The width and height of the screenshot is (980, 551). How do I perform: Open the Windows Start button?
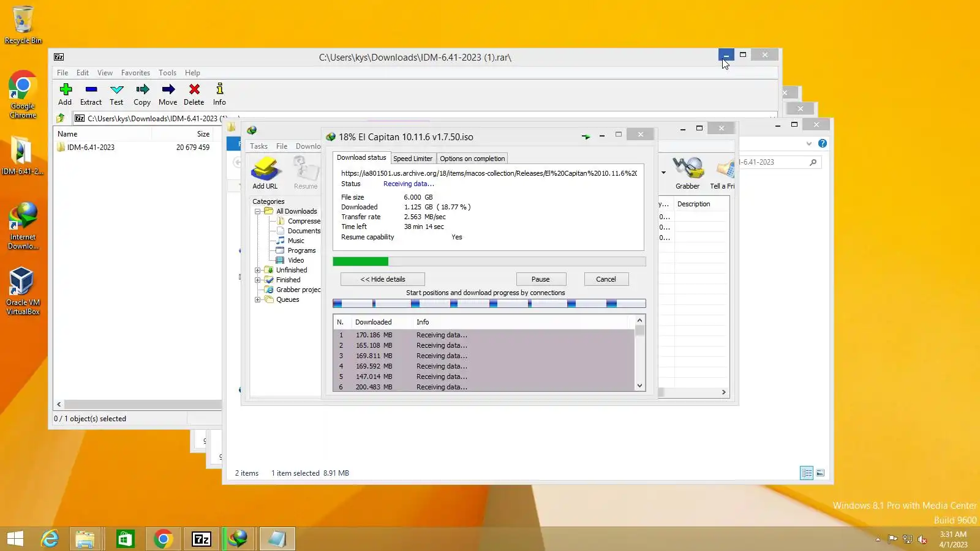15,539
